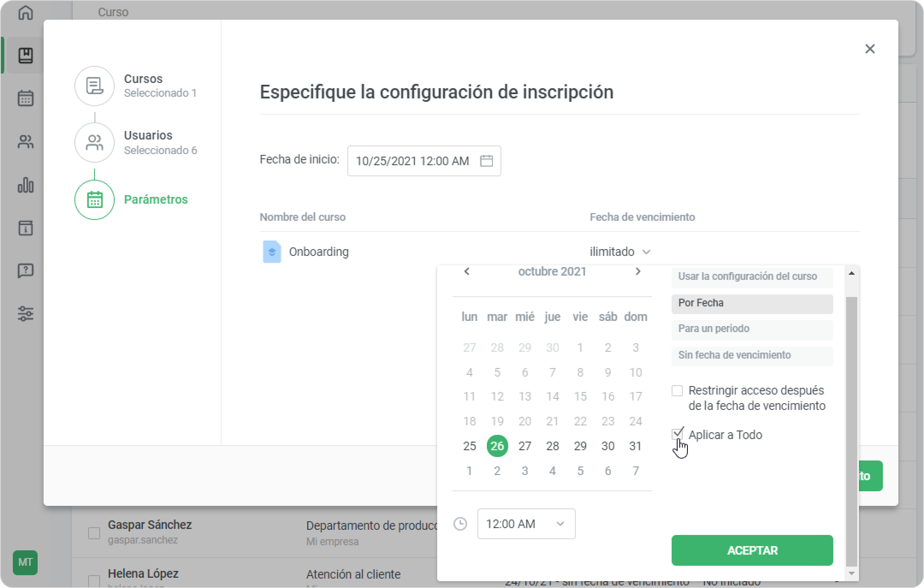924x588 pixels.
Task: Choose Sin fecha de vencimiento option
Action: point(752,355)
